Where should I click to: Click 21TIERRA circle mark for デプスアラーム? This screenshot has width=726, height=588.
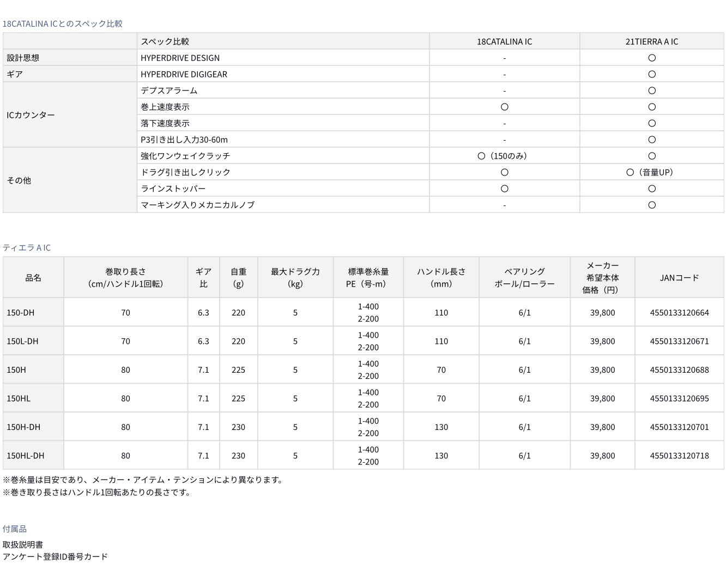(651, 90)
